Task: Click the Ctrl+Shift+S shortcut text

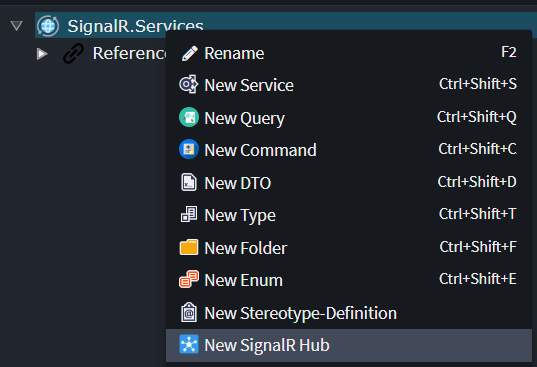Action: [478, 84]
